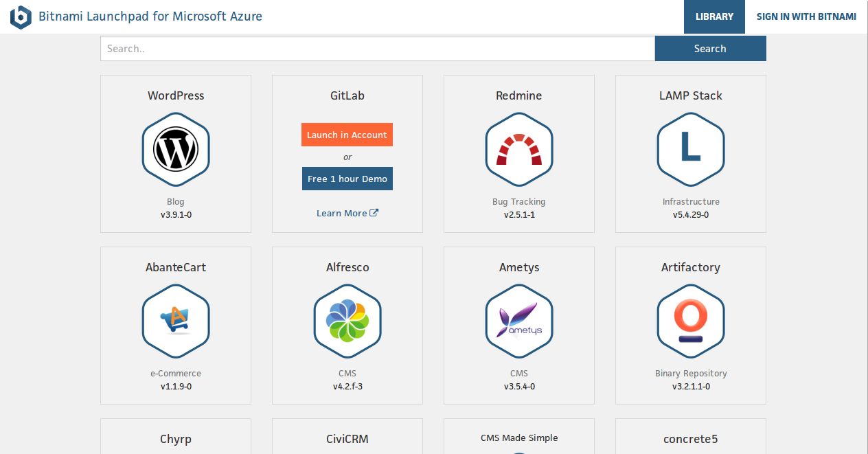Image resolution: width=868 pixels, height=454 pixels.
Task: Click the Bitnami hexagon logo
Action: pos(21,17)
